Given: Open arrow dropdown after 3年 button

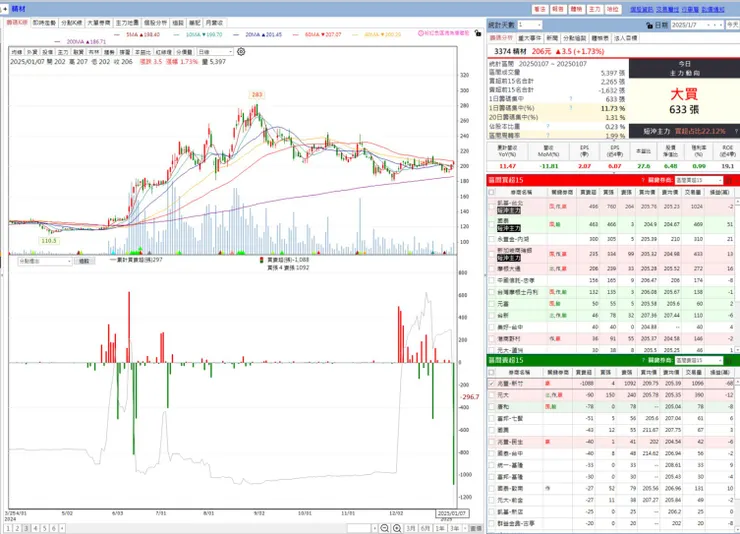Looking at the screenshot, I should point(465,528).
